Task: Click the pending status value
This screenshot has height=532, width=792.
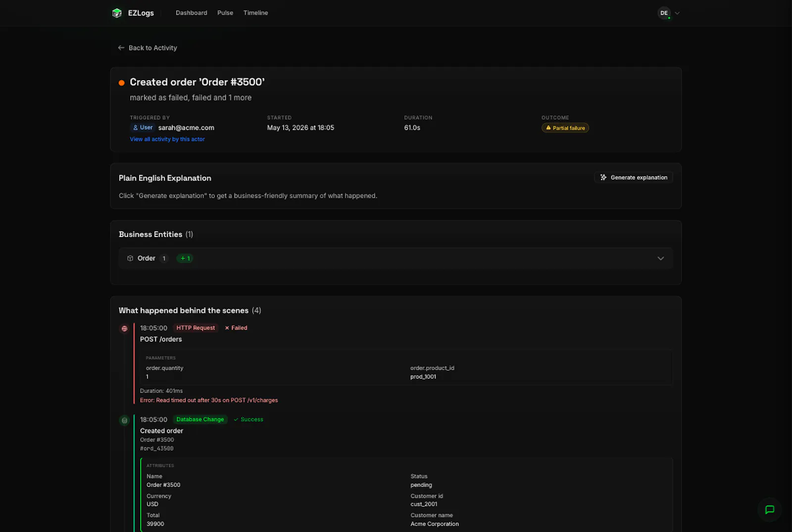Action: (421, 485)
